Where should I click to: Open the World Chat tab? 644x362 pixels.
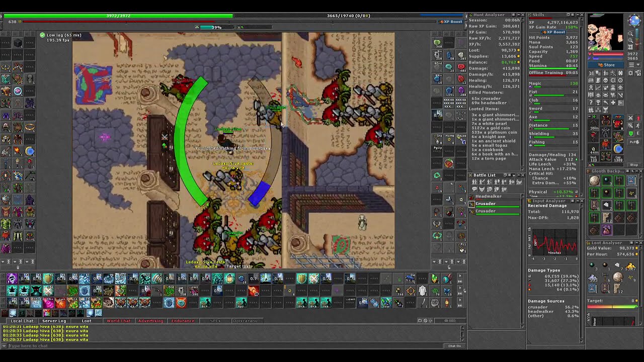click(x=119, y=321)
